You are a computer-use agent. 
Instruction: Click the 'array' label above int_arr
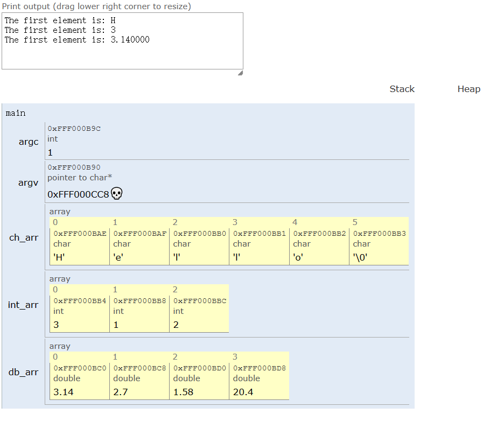point(60,279)
